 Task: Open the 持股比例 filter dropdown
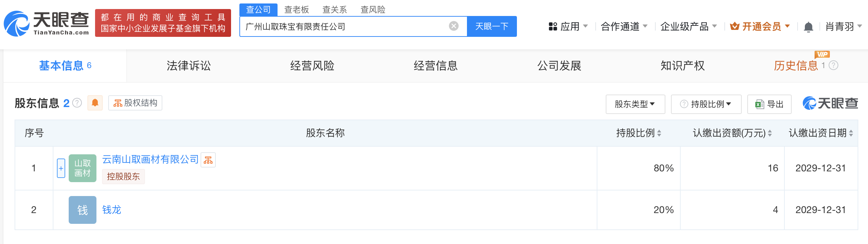coord(706,104)
